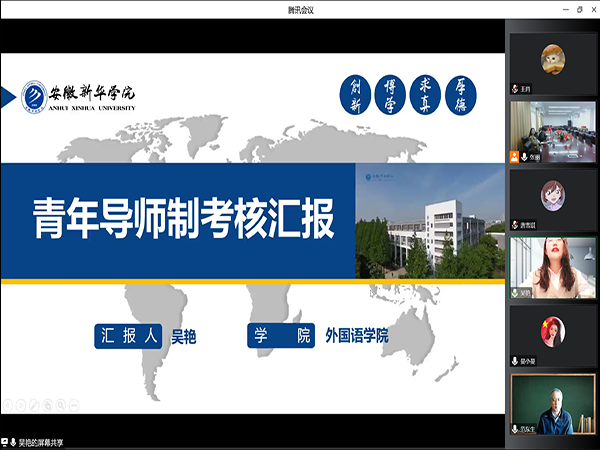The width and height of the screenshot is (600, 450).
Task: Open the more options ellipsis in slideshow controls
Action: [74, 405]
